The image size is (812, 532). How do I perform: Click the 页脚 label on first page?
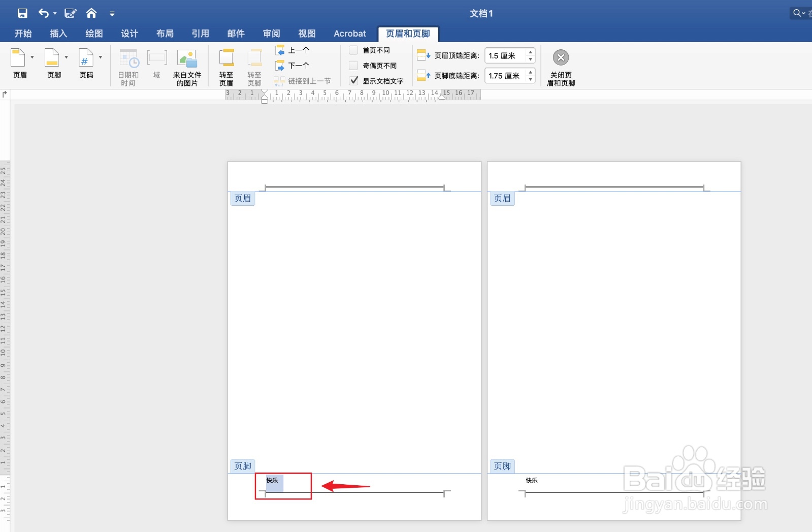click(x=243, y=466)
